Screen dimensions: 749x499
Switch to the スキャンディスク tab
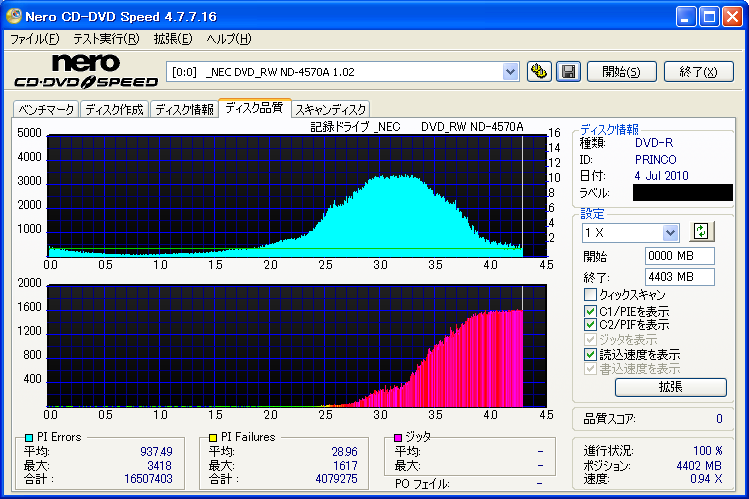pyautogui.click(x=331, y=109)
